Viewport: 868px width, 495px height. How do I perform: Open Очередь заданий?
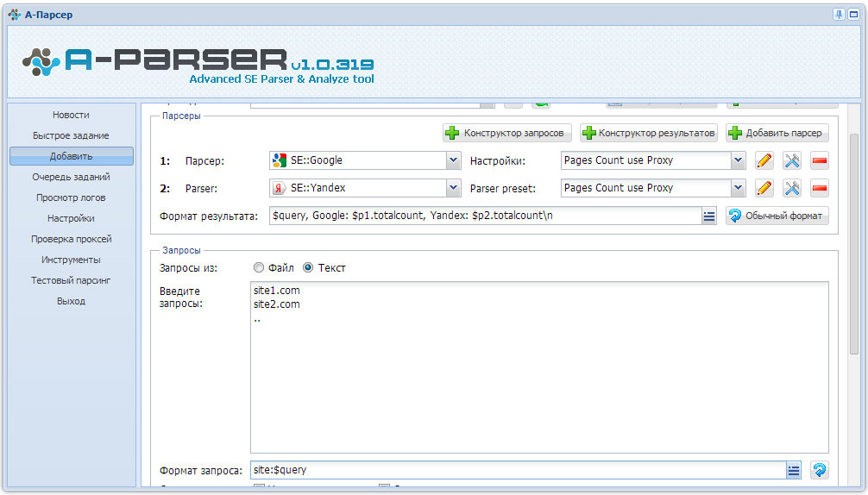(71, 177)
